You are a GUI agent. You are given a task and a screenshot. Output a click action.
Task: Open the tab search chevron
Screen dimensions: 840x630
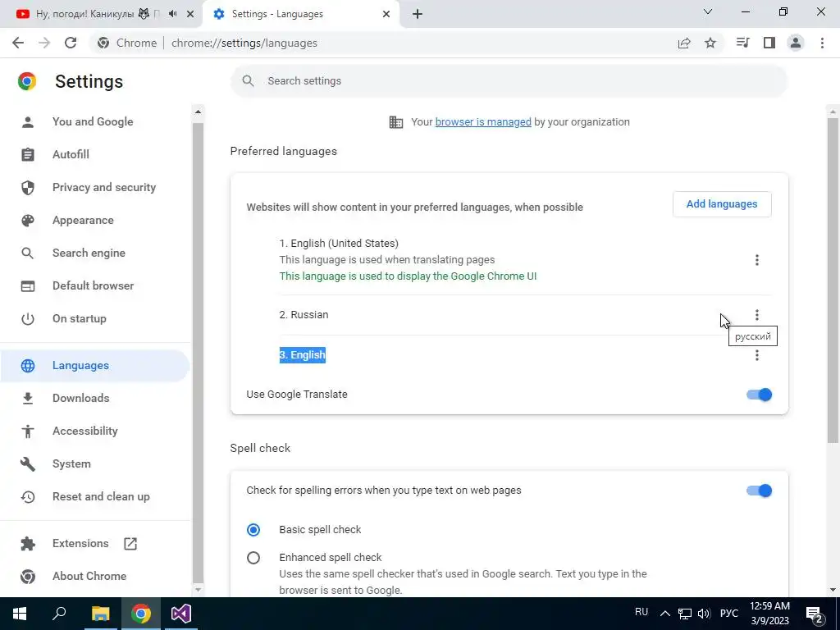[x=708, y=11]
